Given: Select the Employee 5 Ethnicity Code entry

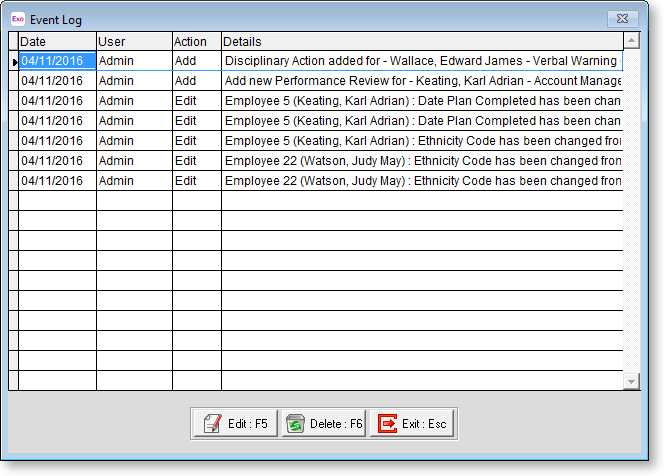Looking at the screenshot, I should [x=420, y=141].
